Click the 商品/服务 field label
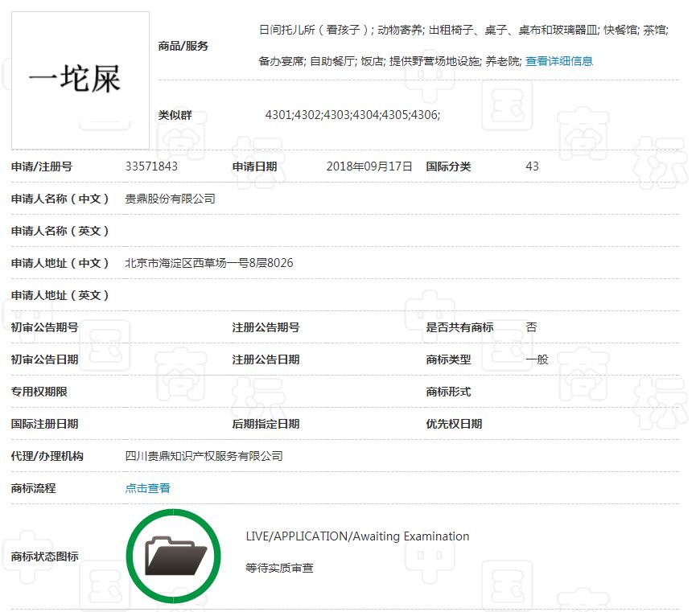The image size is (700, 612). point(183,46)
